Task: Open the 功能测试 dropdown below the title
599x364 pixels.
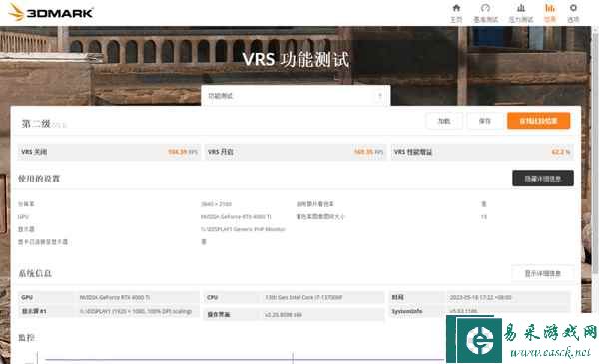Action: [296, 96]
